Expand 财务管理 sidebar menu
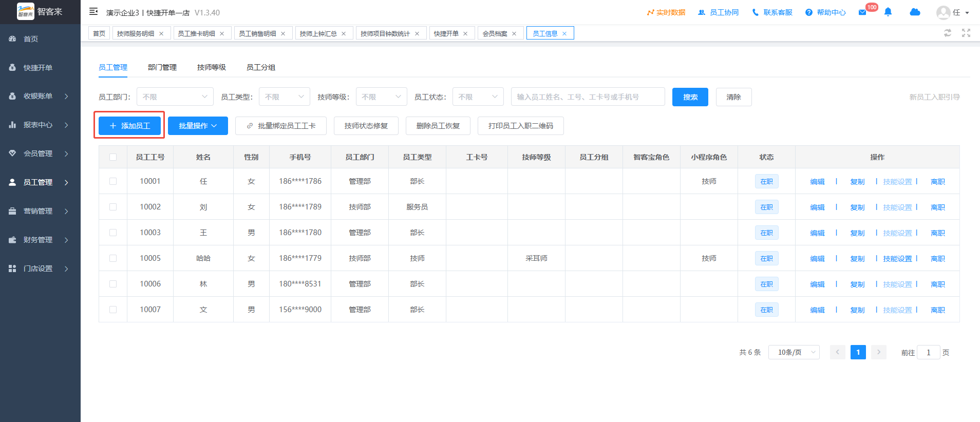 [40, 240]
